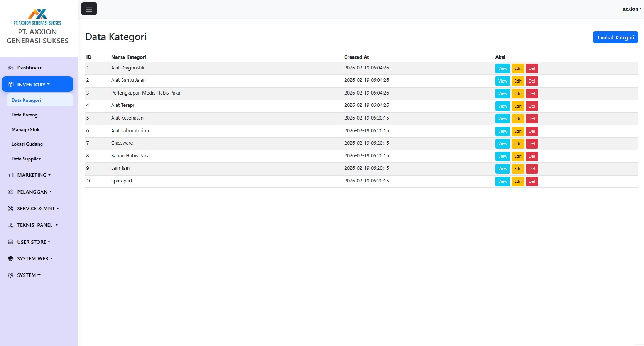Click the Marketing megaphone icon
The width and height of the screenshot is (644, 346).
click(x=11, y=175)
